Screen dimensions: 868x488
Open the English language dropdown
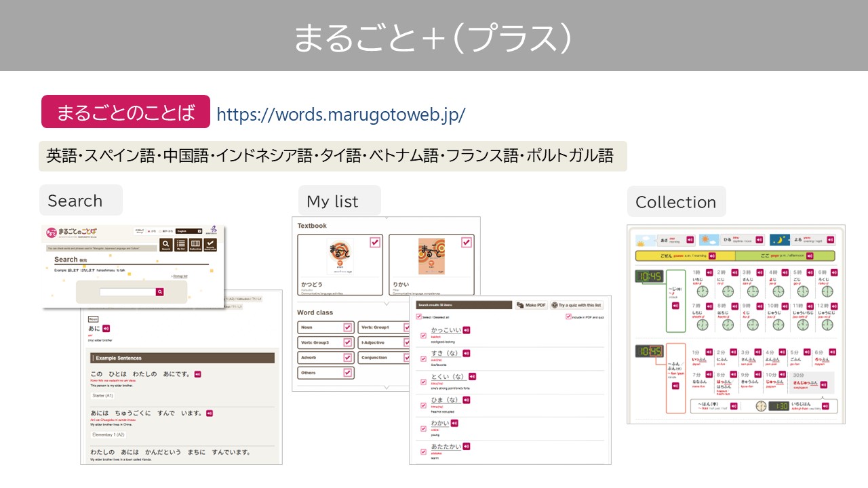point(189,231)
